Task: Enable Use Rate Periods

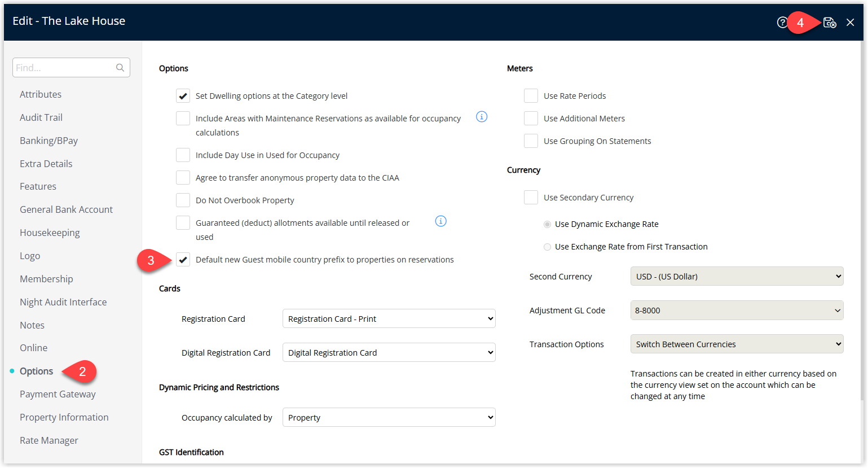Action: point(531,96)
